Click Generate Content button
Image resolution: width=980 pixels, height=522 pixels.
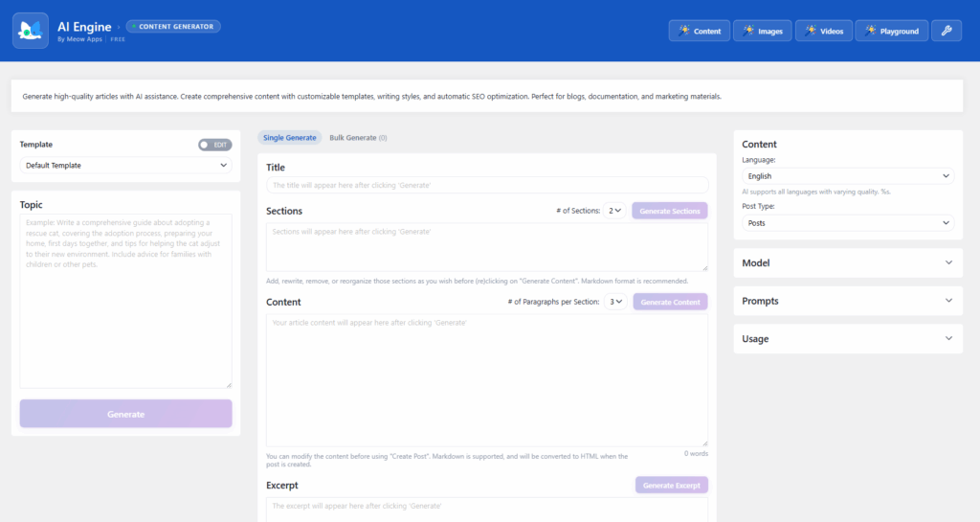click(670, 302)
